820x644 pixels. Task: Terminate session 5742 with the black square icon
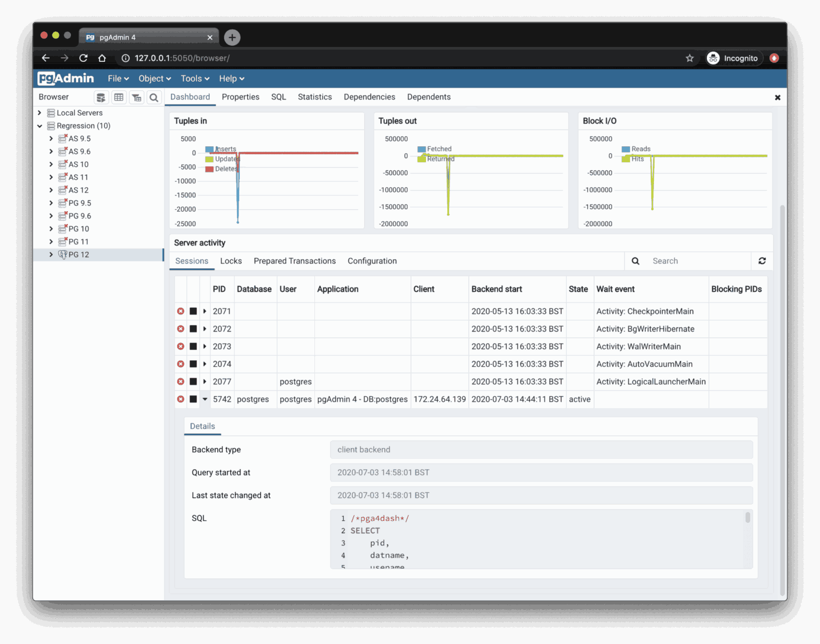pyautogui.click(x=193, y=399)
